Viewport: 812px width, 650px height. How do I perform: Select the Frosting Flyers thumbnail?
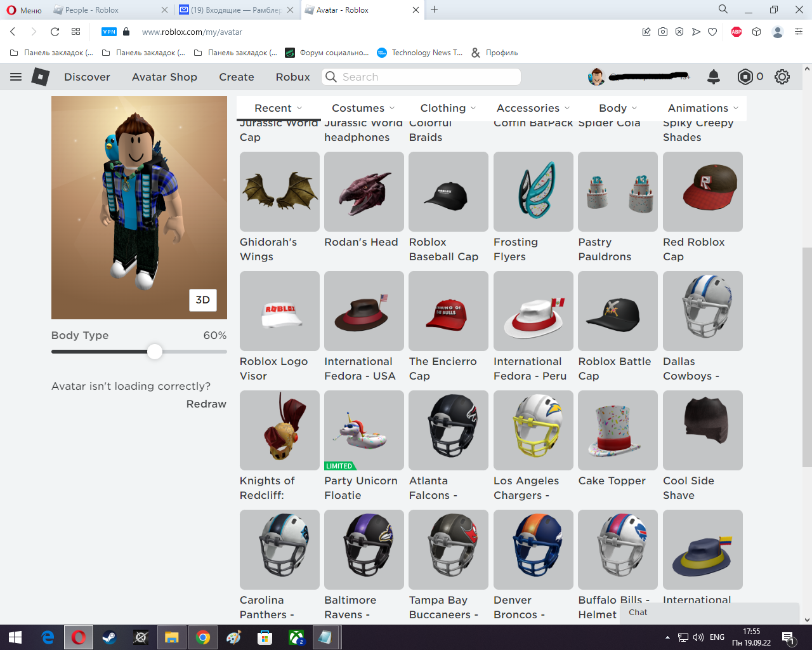pyautogui.click(x=534, y=192)
